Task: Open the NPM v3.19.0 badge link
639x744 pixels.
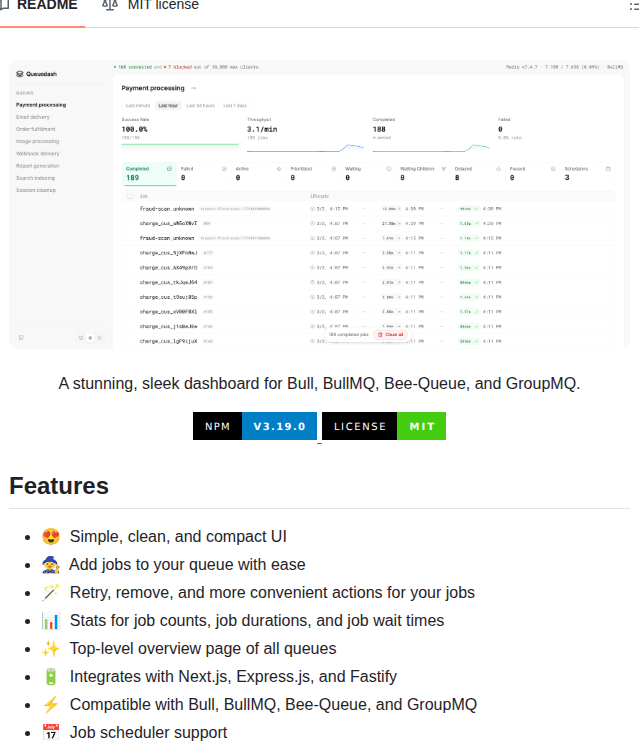Action: coord(255,426)
